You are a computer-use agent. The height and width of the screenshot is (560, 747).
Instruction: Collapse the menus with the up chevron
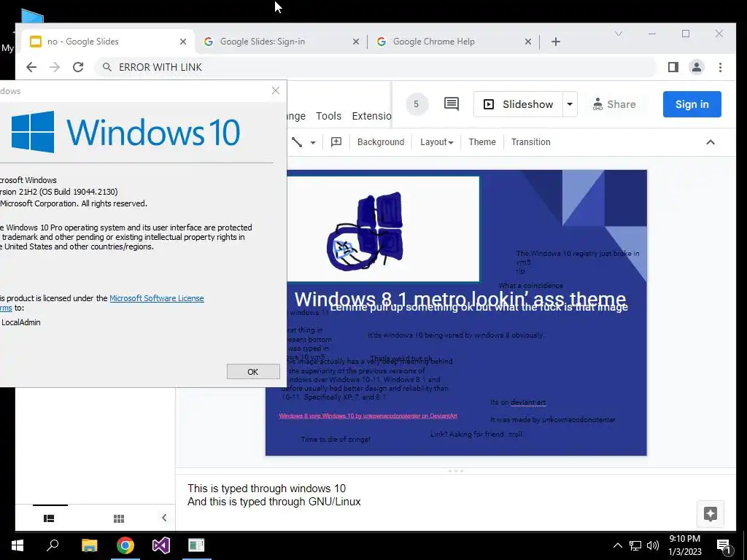711,142
